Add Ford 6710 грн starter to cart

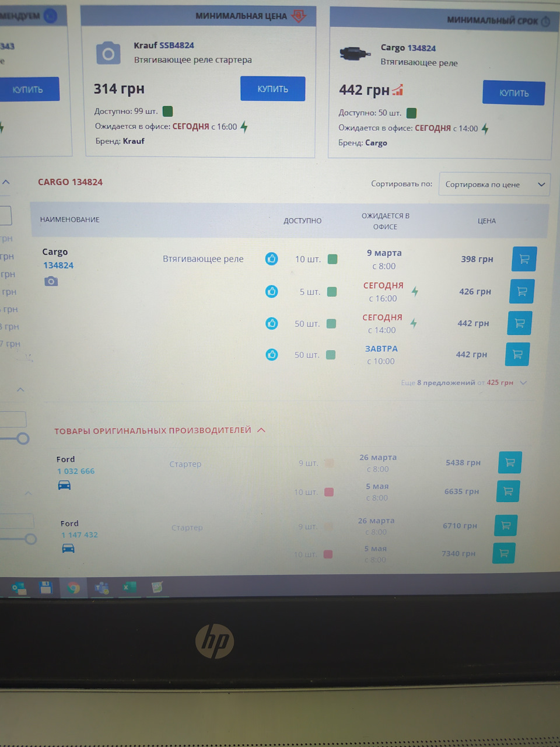click(506, 525)
